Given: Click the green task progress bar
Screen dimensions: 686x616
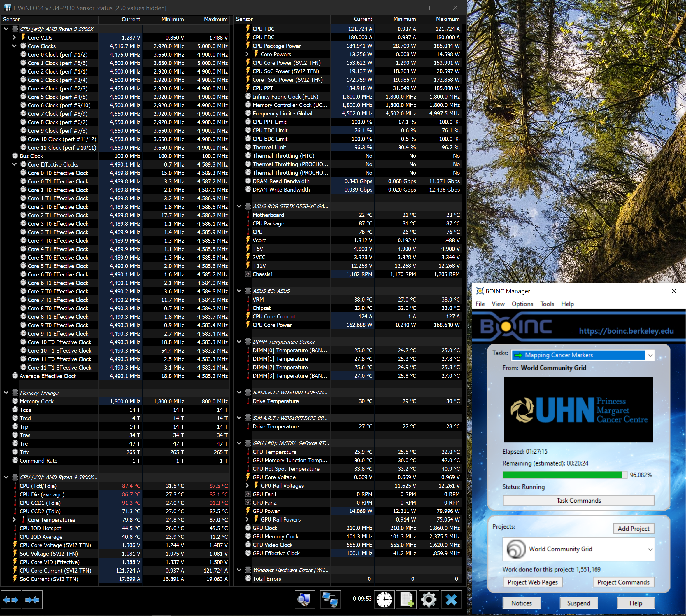Looking at the screenshot, I should [564, 475].
